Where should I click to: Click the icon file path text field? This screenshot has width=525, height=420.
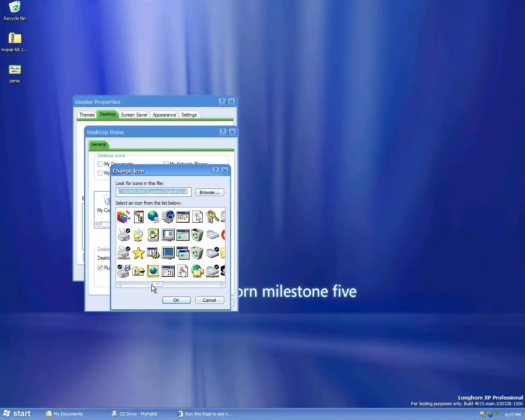coord(153,192)
